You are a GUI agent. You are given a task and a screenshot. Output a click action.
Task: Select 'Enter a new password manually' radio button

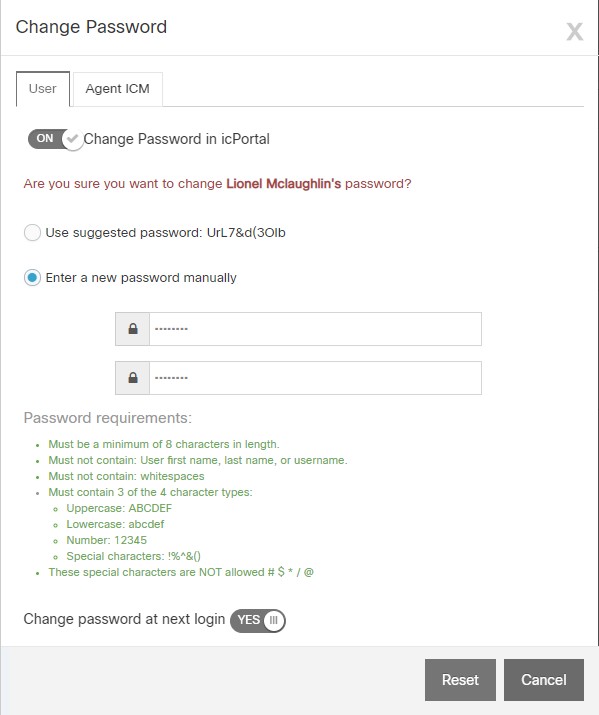pos(32,278)
